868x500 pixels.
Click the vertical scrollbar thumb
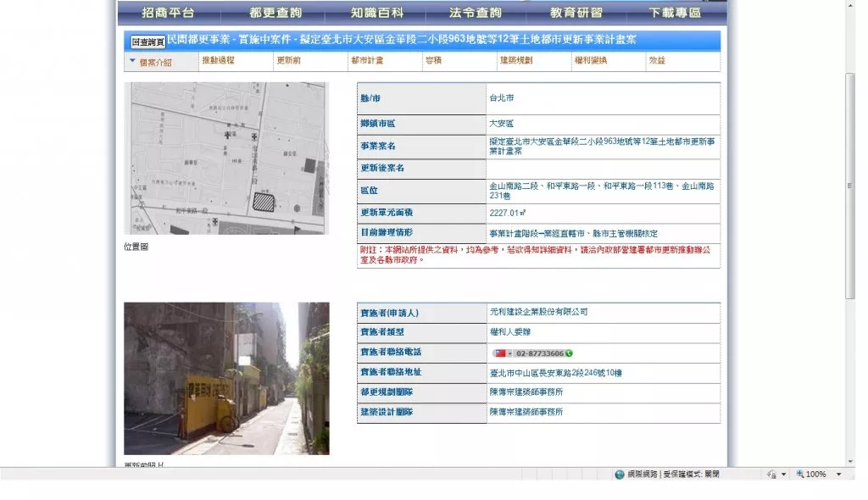click(850, 186)
